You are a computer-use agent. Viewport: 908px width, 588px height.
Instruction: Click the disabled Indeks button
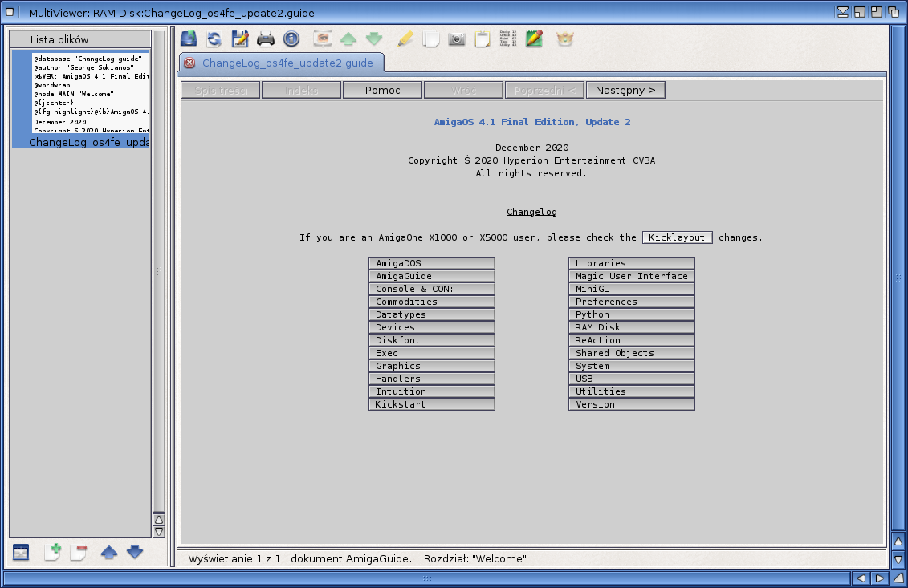coord(301,91)
